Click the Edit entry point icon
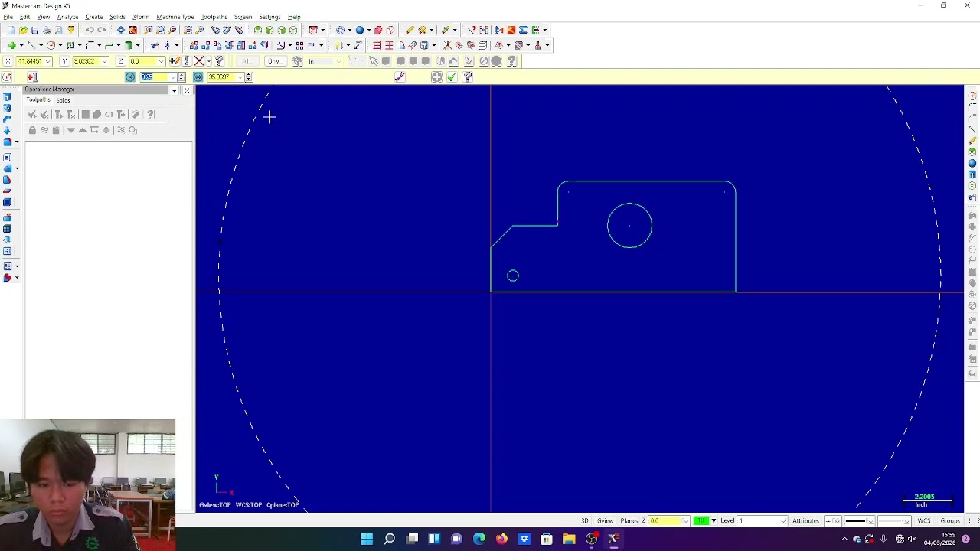Image resolution: width=980 pixels, height=551 pixels. click(32, 77)
